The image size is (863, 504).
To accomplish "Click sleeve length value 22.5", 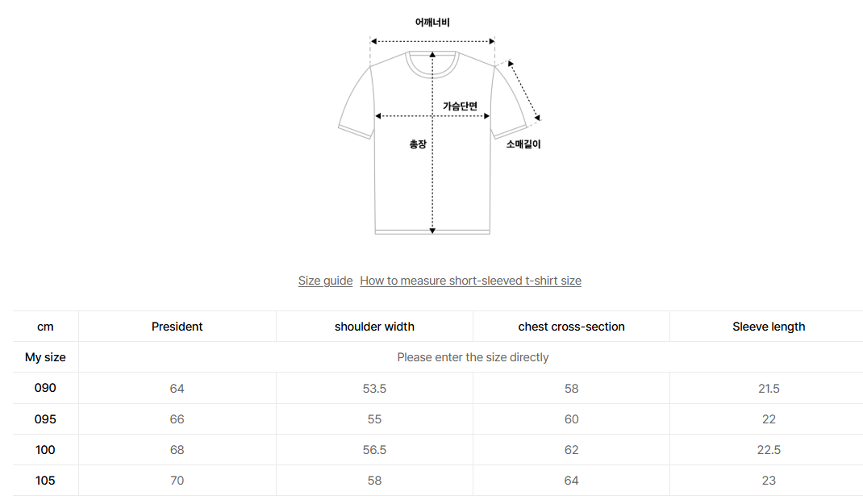I will [x=769, y=450].
